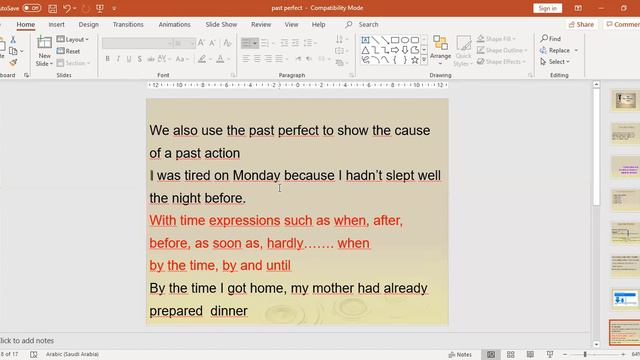This screenshot has width=640, height=360.
Task: Click the Save icon in title bar
Action: click(x=52, y=8)
